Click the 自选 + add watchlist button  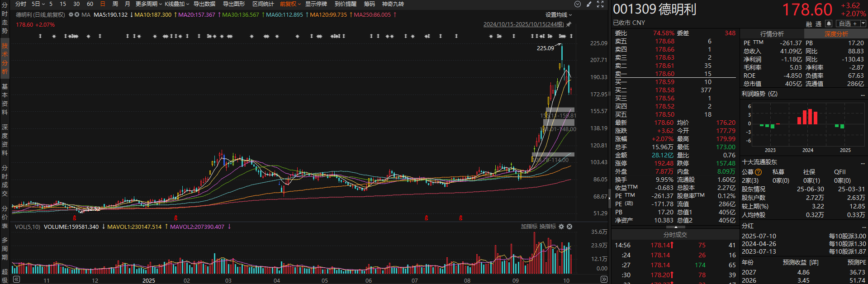click(x=848, y=24)
